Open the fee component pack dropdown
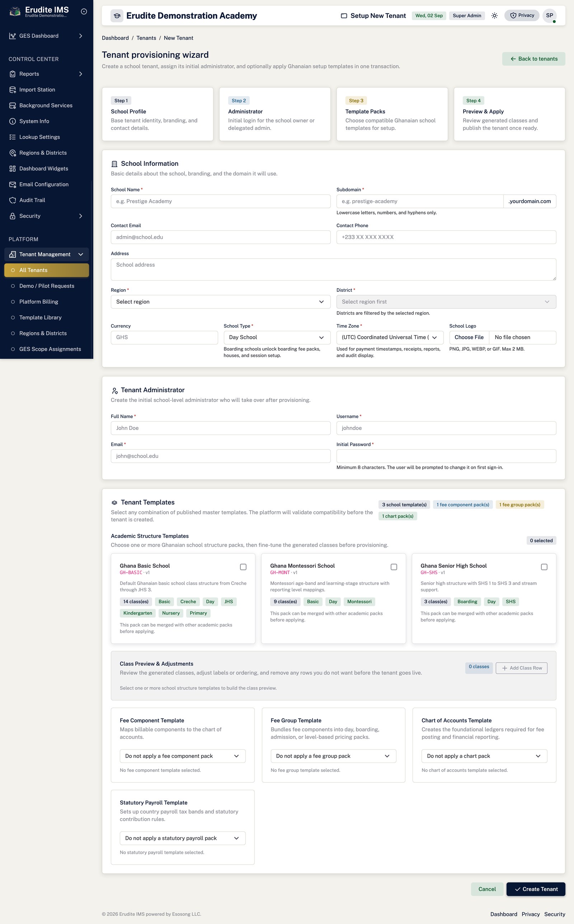The image size is (574, 924). click(x=183, y=756)
